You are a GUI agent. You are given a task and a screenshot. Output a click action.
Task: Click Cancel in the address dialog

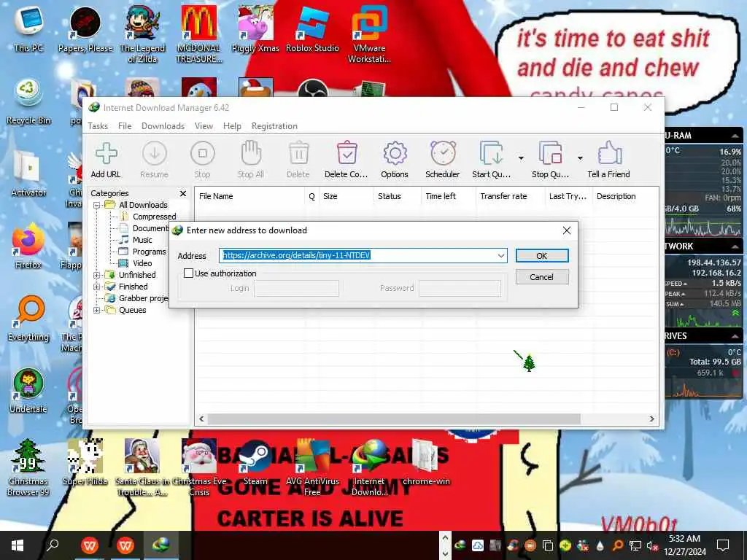coord(542,277)
